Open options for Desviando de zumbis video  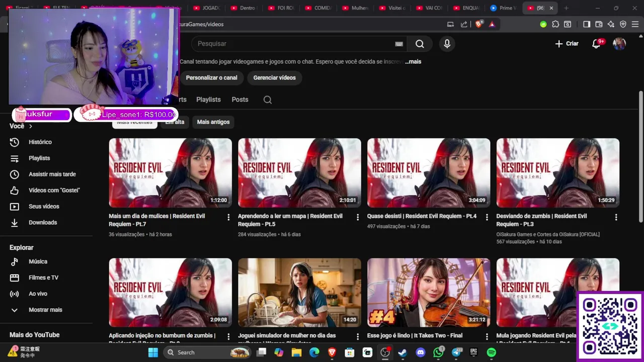tap(616, 217)
